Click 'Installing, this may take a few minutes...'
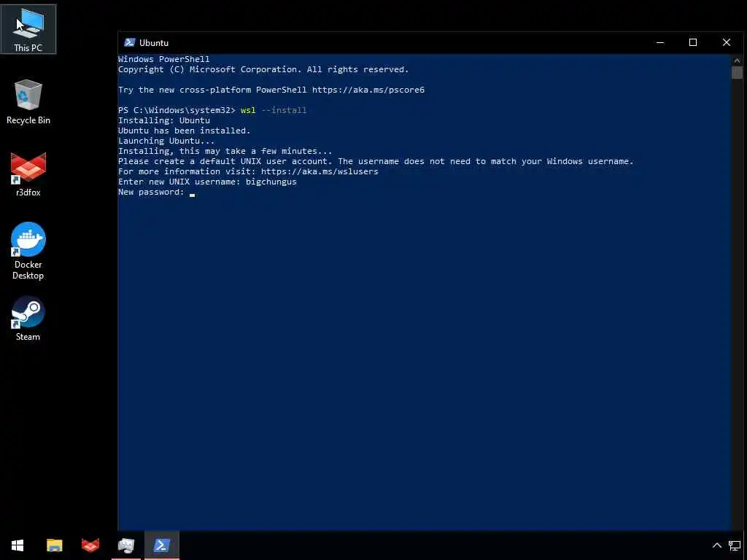This screenshot has height=560, width=747. click(x=225, y=151)
